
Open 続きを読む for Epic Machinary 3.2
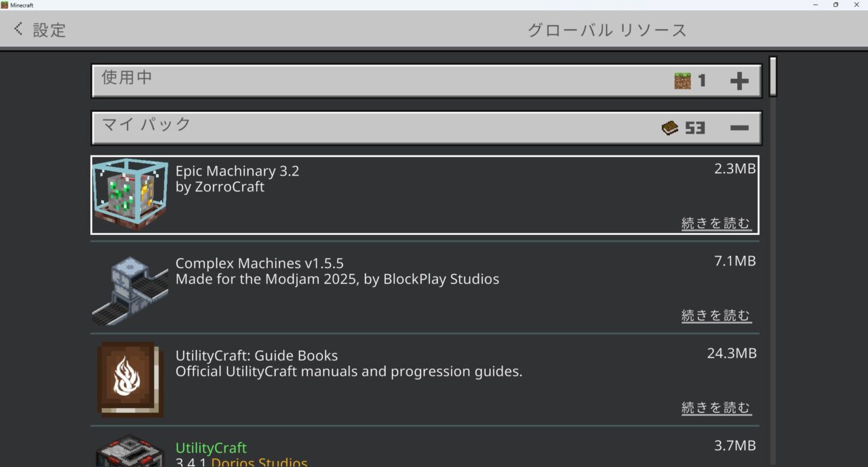[x=716, y=223]
